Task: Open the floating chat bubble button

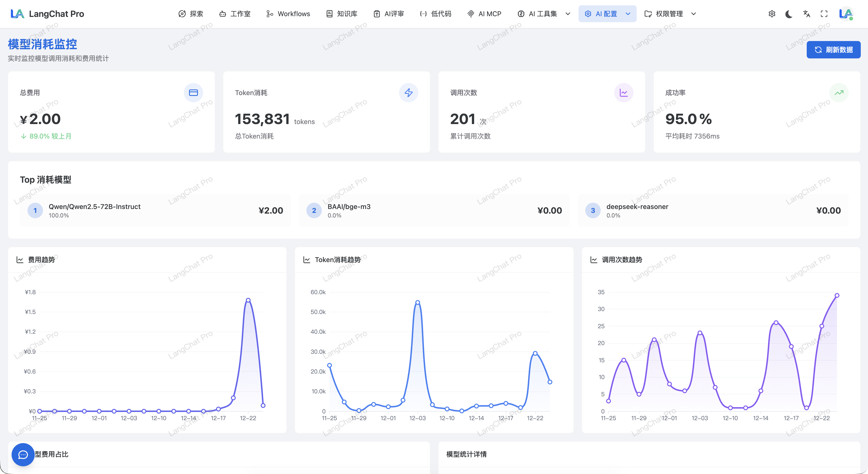Action: tap(23, 454)
